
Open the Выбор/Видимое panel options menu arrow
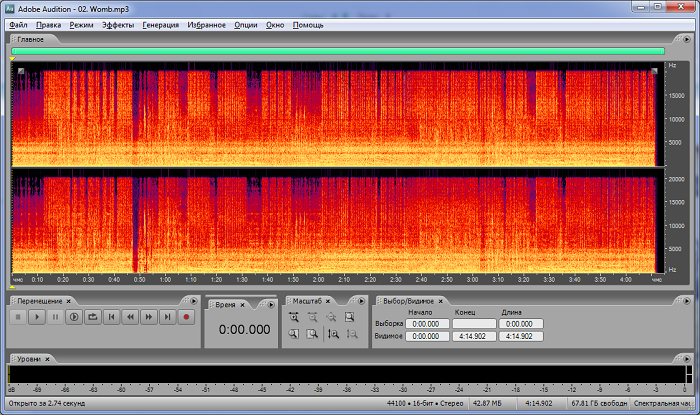686,300
